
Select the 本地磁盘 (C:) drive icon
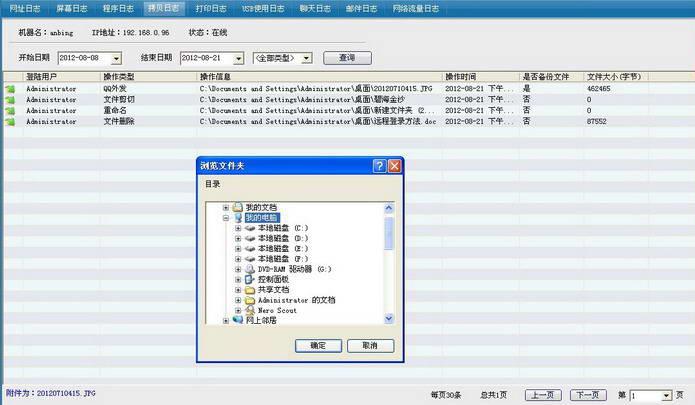250,228
